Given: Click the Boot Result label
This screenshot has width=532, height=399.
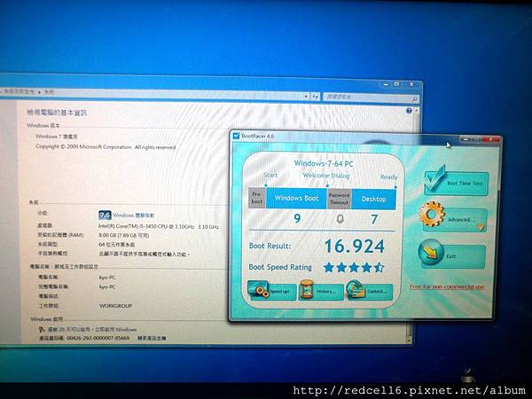Looking at the screenshot, I should (x=270, y=246).
